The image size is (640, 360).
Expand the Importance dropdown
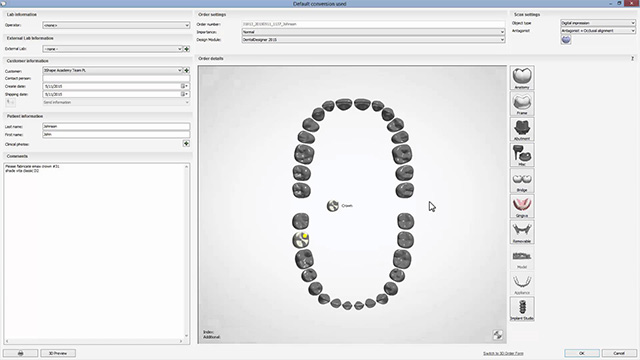(373, 32)
